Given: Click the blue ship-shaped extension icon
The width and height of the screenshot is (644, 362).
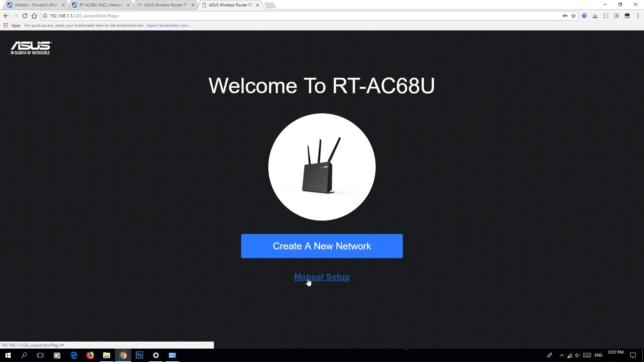Looking at the screenshot, I should (x=595, y=16).
